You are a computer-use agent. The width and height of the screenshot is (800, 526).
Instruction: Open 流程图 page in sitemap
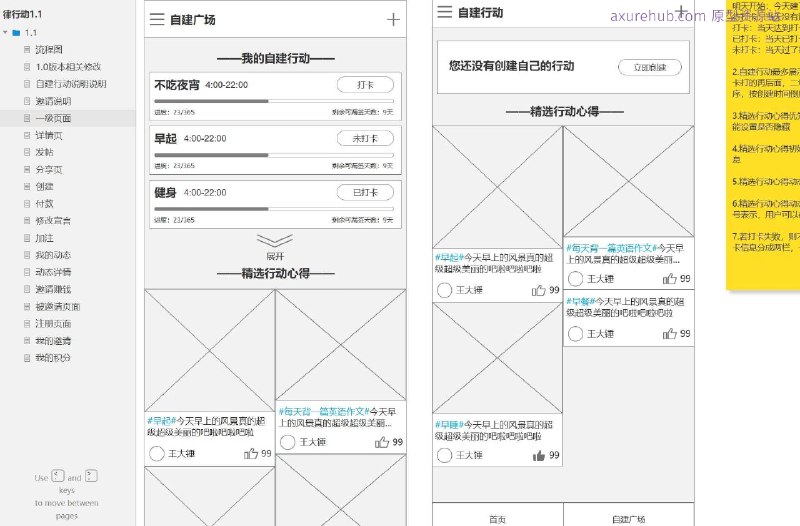point(49,49)
